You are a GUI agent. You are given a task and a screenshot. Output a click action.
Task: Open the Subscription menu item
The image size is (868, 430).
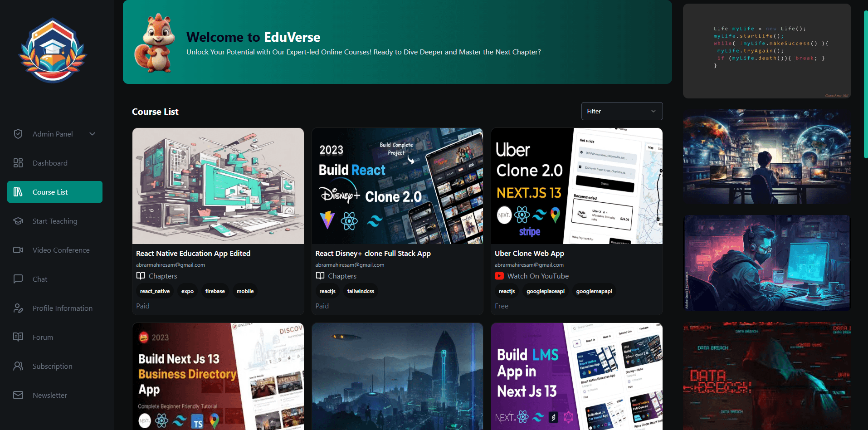tap(52, 366)
